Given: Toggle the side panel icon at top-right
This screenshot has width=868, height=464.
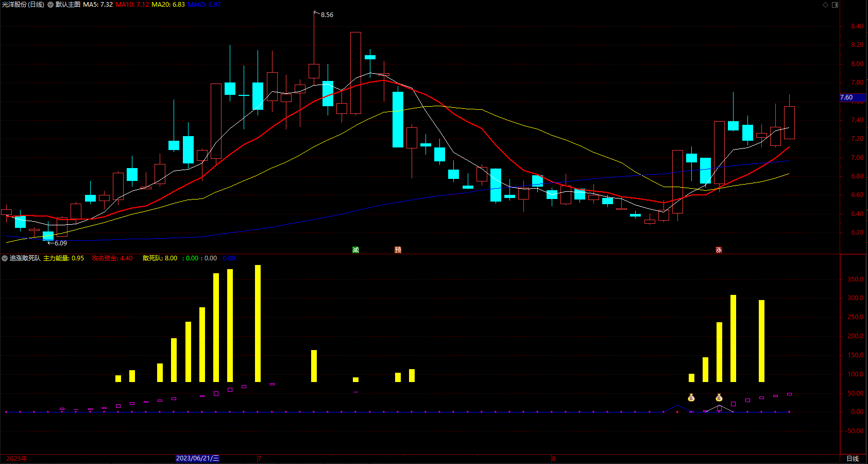Looking at the screenshot, I should click(x=835, y=5).
